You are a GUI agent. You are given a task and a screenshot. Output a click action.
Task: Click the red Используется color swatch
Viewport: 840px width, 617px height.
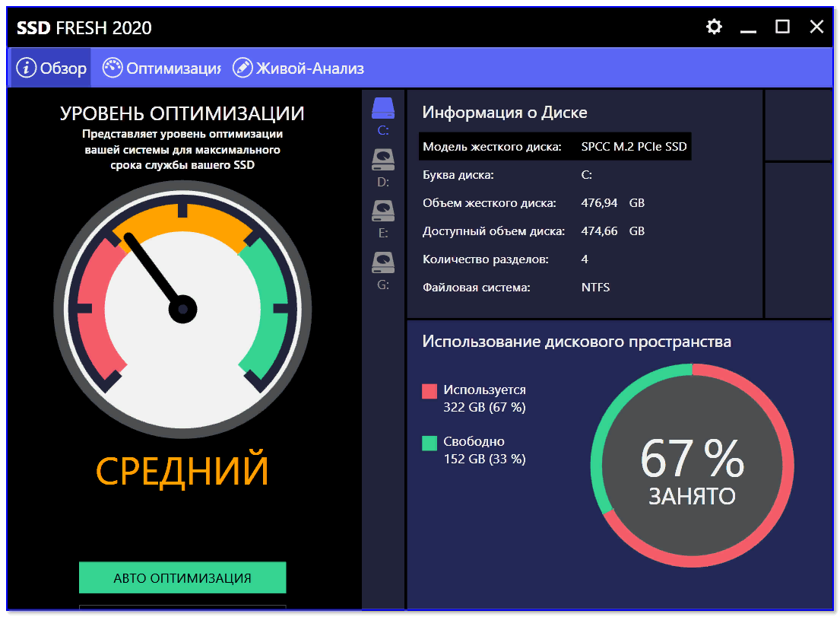click(430, 391)
